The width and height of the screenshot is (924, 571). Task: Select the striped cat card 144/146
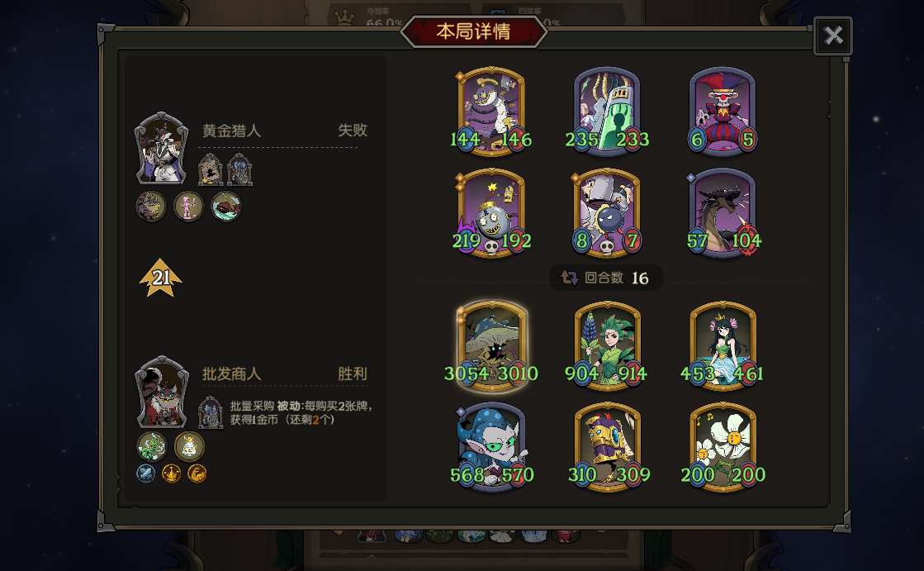click(x=491, y=112)
